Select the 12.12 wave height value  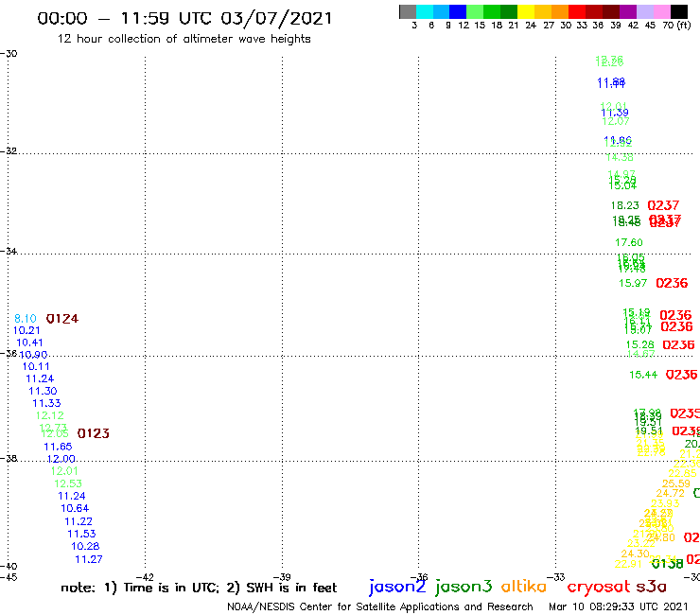tap(50, 415)
